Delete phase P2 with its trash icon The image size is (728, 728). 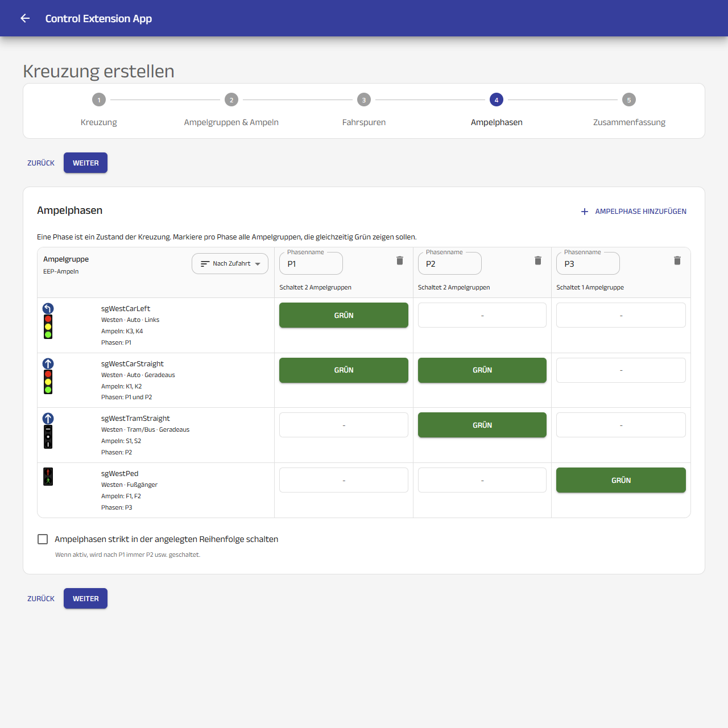[x=538, y=260]
